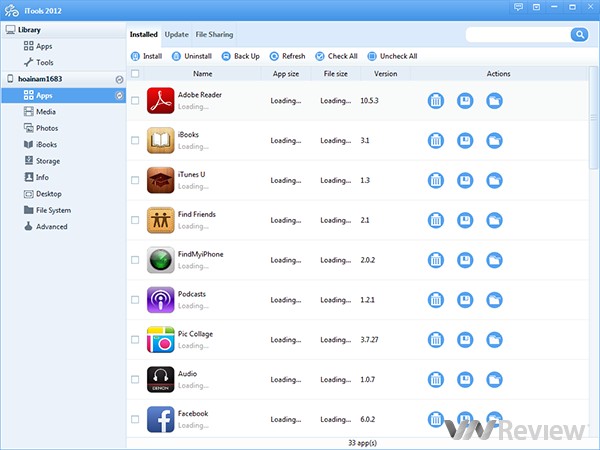Open the folder icon for Find Friends
This screenshot has width=600, height=450.
(494, 220)
